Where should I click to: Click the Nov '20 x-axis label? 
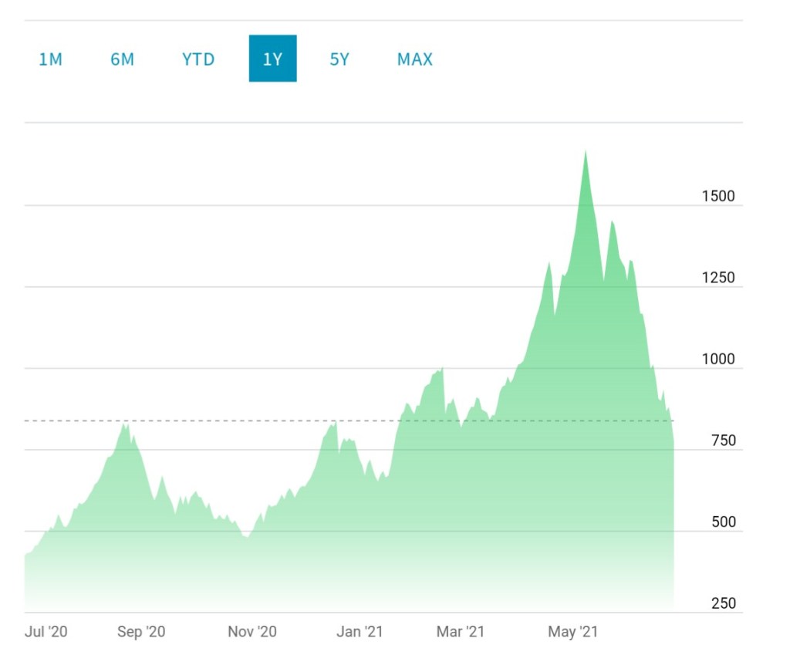[x=252, y=632]
